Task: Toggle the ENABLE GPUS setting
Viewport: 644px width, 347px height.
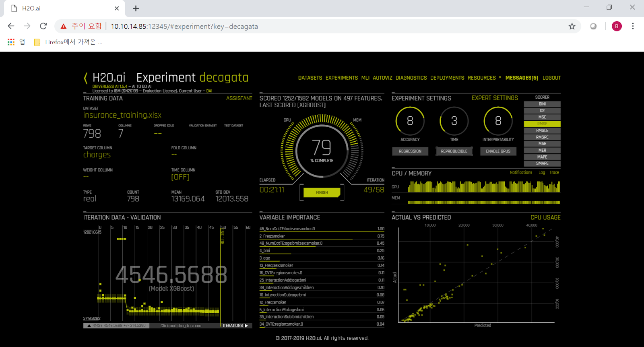Action: [498, 151]
